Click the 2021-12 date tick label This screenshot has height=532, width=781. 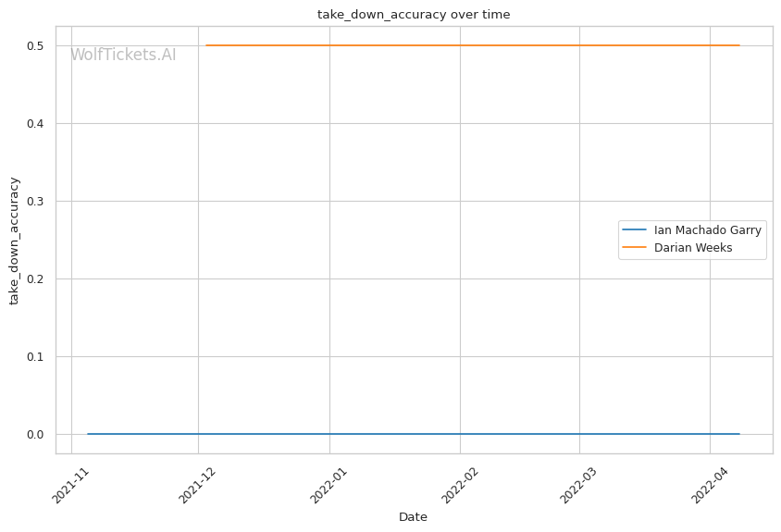tap(196, 482)
